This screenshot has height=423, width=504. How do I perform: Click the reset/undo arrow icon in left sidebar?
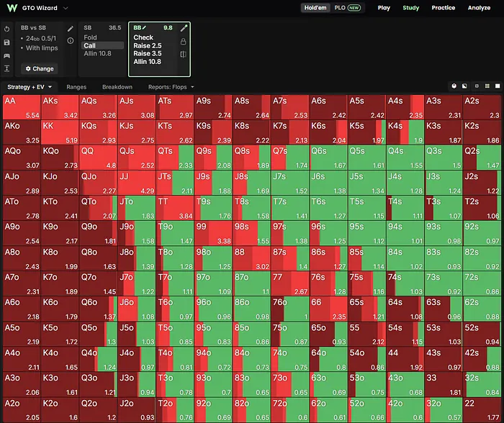tap(6, 29)
